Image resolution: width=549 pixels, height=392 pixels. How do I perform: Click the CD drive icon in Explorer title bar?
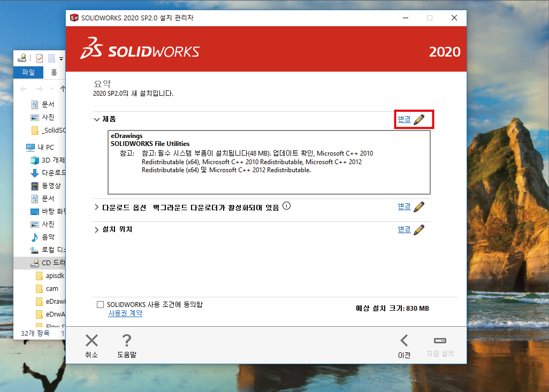pos(22,58)
